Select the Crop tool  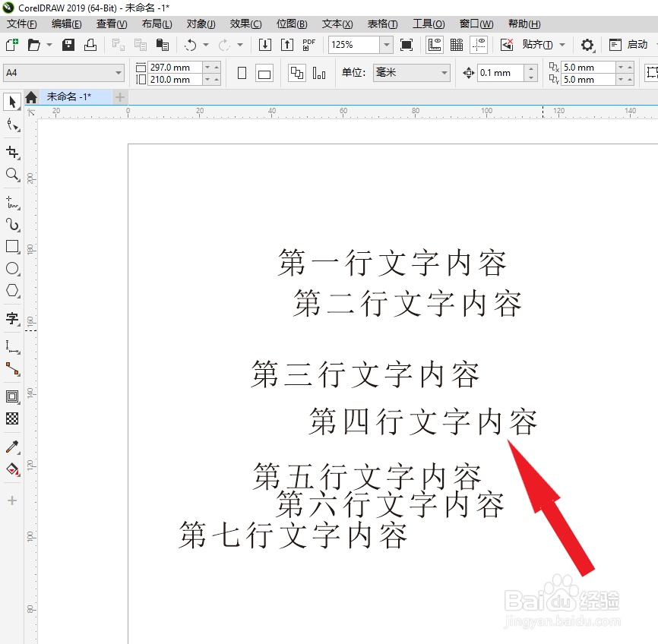[x=11, y=153]
